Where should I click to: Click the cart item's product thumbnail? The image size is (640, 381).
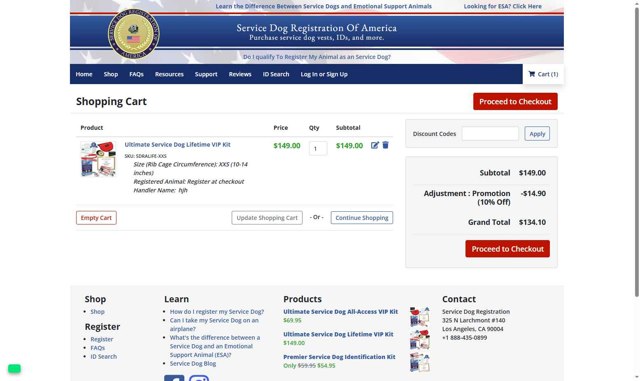98,159
